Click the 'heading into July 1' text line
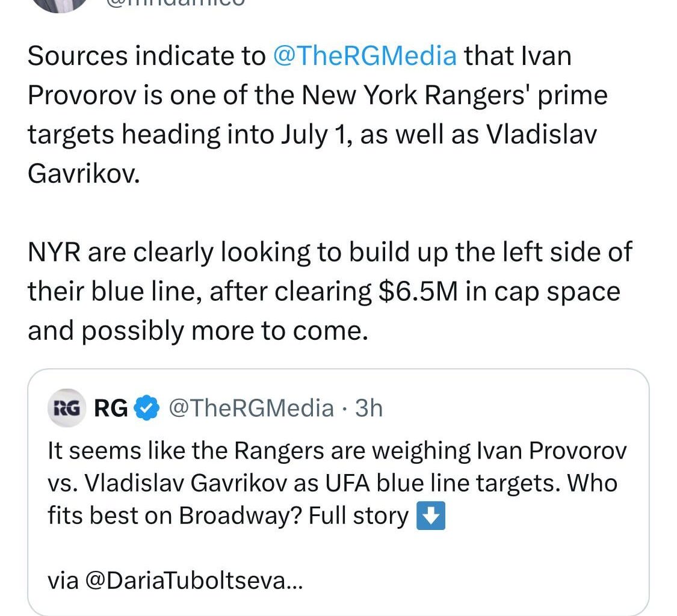Viewport: 677px width, 616px height. point(241,134)
